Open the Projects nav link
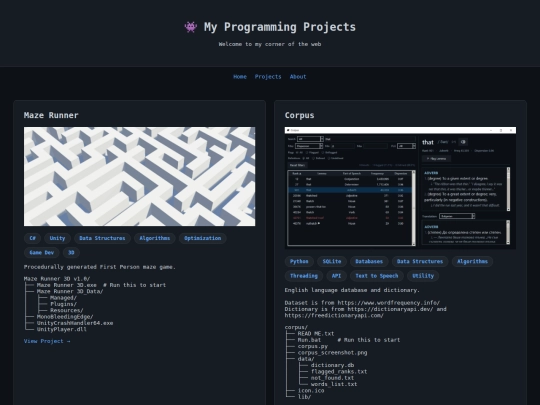Image resolution: width=540 pixels, height=405 pixels. tap(268, 76)
